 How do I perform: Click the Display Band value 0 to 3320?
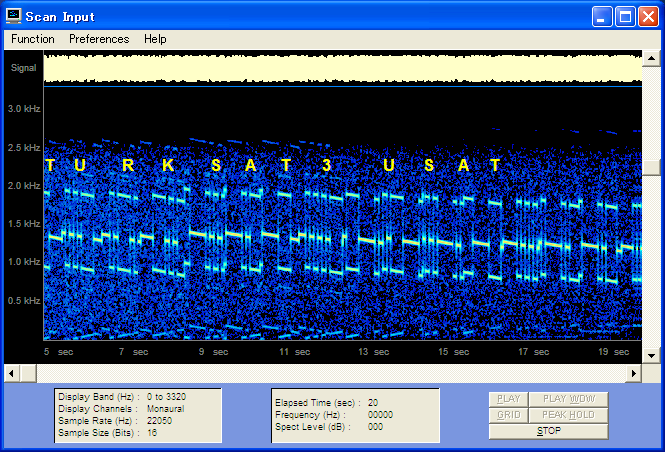[x=166, y=397]
